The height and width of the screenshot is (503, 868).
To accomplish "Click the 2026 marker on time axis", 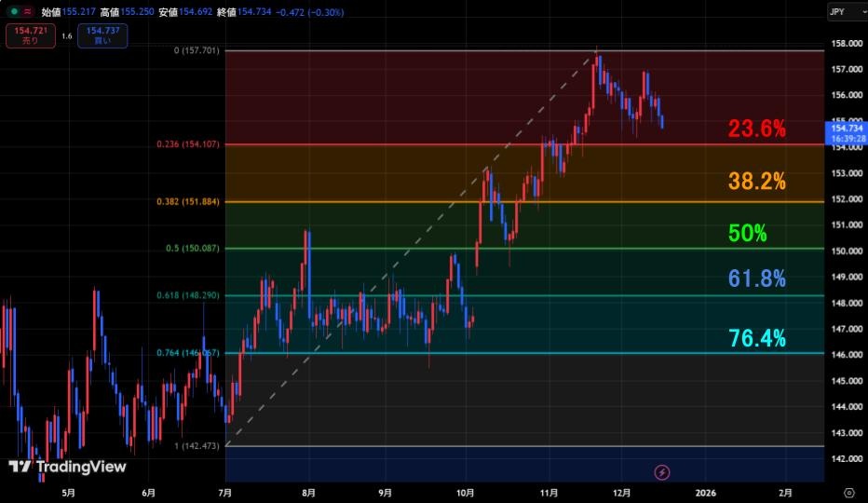I will [705, 492].
